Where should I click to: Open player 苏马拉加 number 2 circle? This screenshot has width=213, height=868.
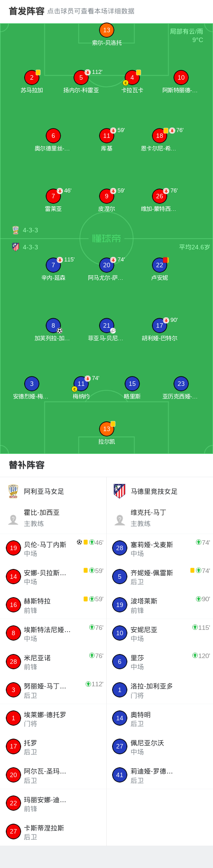point(32,77)
